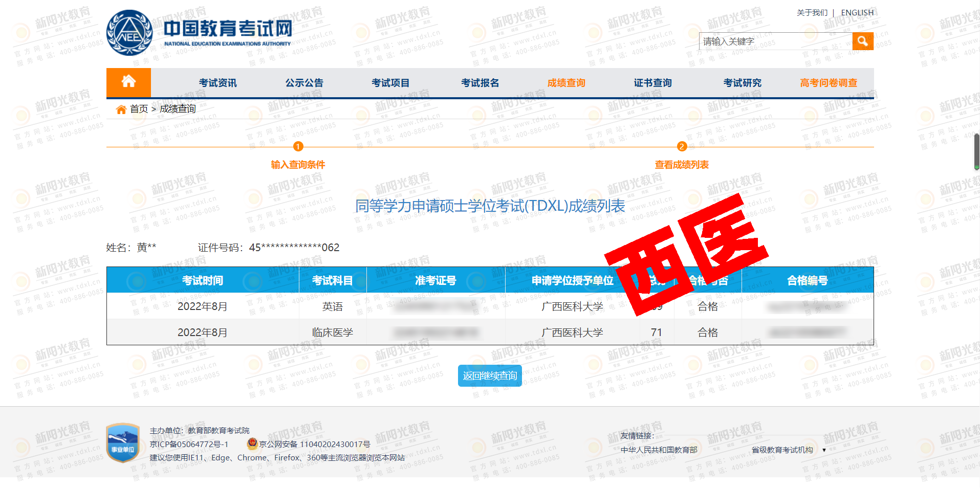Open 中华人民共和国教育部 friendly link
This screenshot has width=980, height=488.
pyautogui.click(x=659, y=450)
